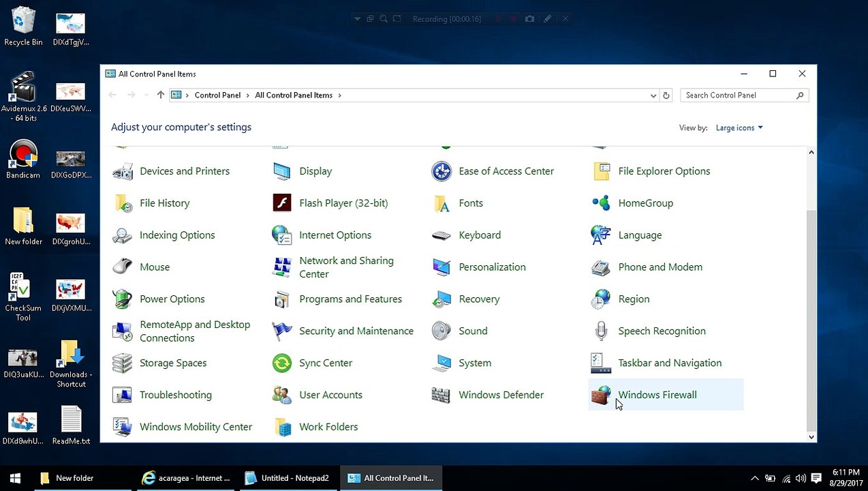Click the RemoteApp and Desktop Connections link
This screenshot has width=868, height=491.
[195, 331]
